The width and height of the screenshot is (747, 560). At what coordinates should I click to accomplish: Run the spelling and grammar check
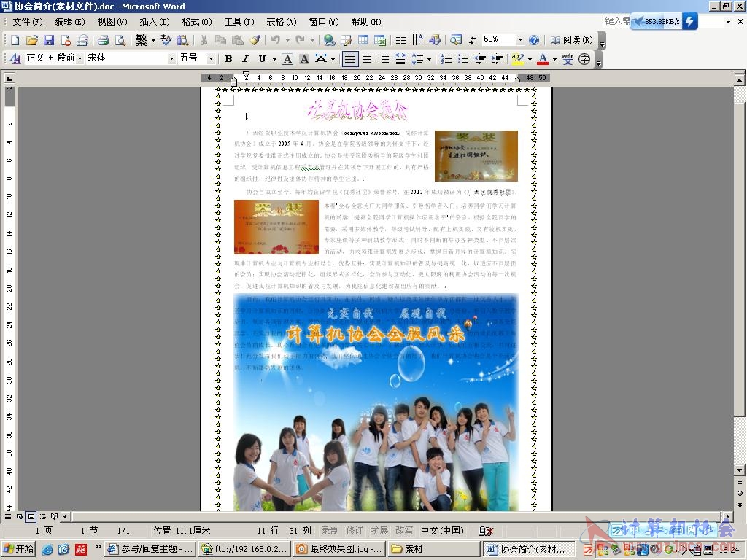point(166,41)
